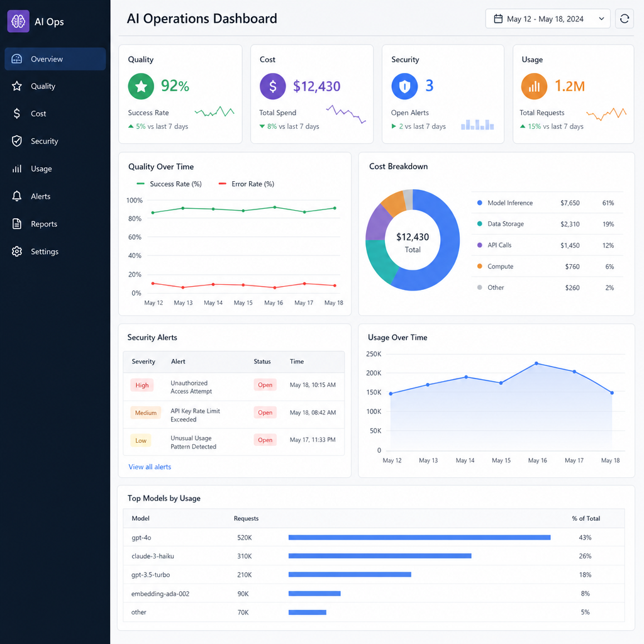Click the Low severity badge

(140, 440)
